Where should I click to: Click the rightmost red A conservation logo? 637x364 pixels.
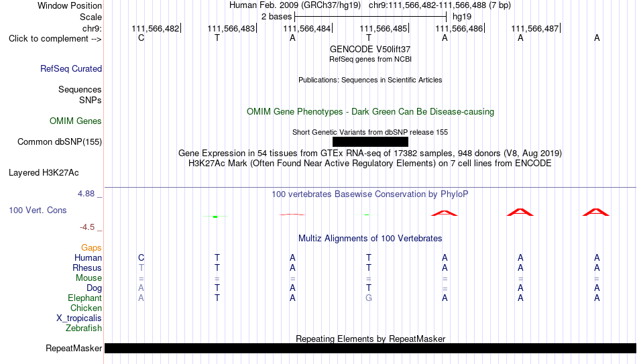[596, 212]
